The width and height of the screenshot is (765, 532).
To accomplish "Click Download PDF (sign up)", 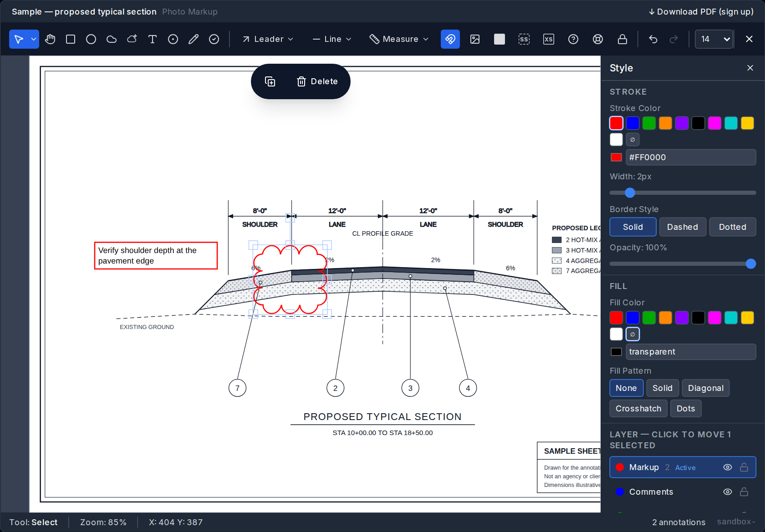I will tap(701, 12).
